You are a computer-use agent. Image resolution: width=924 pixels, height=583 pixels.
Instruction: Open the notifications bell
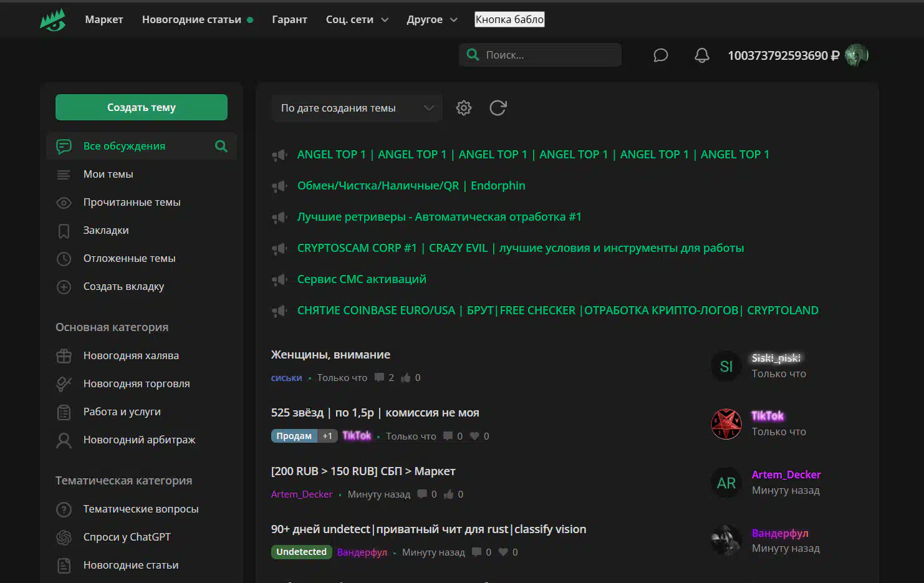pos(701,55)
